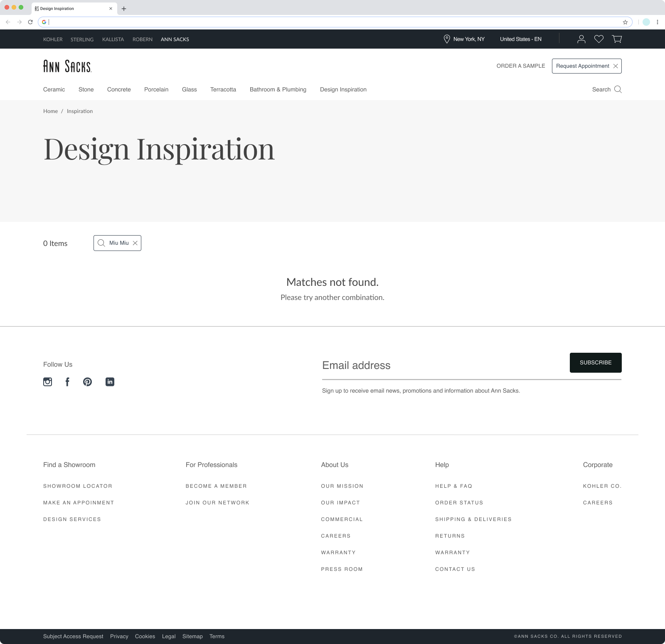Open the Terracotta menu
665x644 pixels.
[x=223, y=89]
